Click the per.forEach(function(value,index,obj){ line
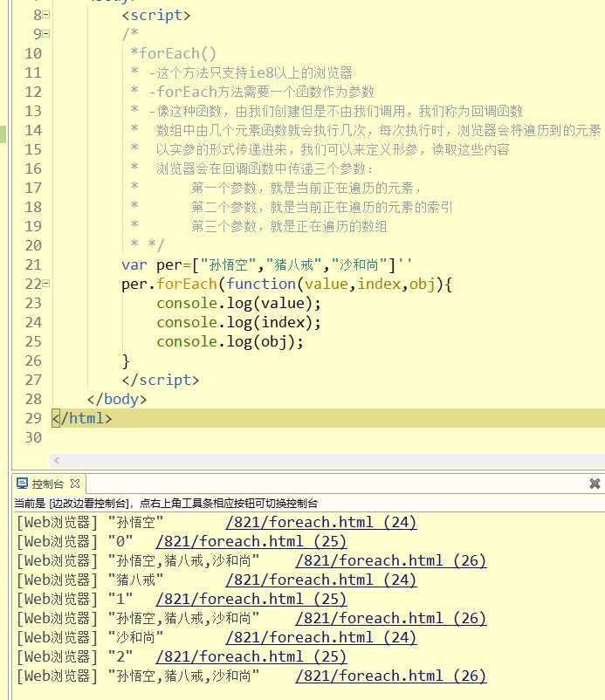Viewport: 605px width, 700px height. [286, 284]
